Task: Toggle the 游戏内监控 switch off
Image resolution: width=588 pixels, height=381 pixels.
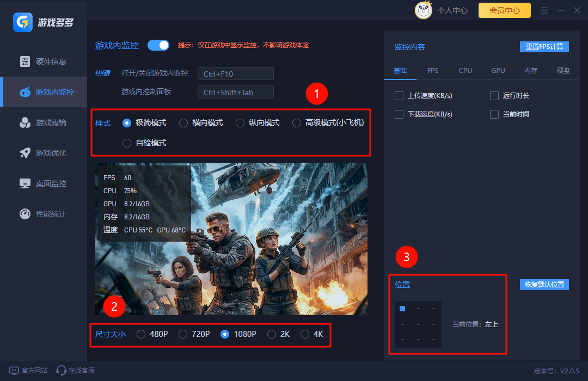Action: 158,45
